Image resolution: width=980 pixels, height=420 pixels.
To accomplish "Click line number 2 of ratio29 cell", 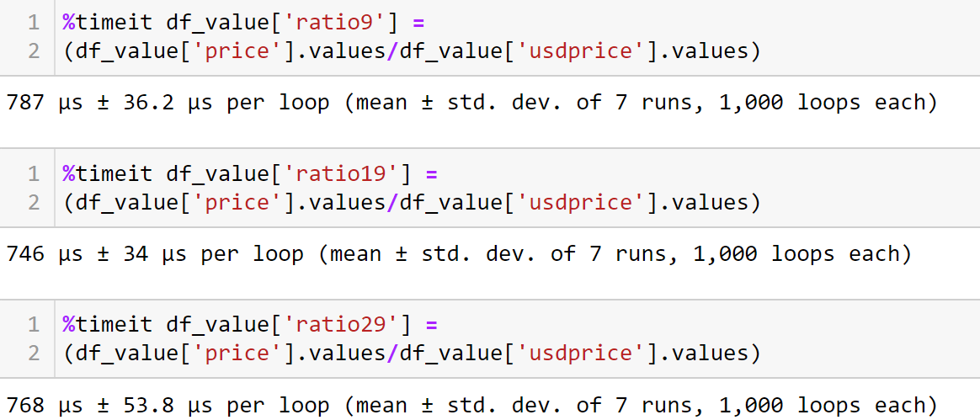I will tap(33, 354).
